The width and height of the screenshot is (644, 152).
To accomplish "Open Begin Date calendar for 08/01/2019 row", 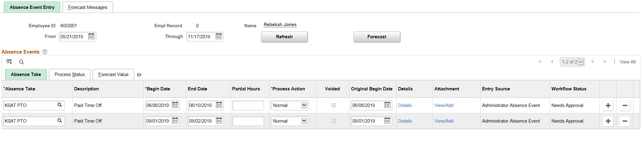I will coord(175,121).
